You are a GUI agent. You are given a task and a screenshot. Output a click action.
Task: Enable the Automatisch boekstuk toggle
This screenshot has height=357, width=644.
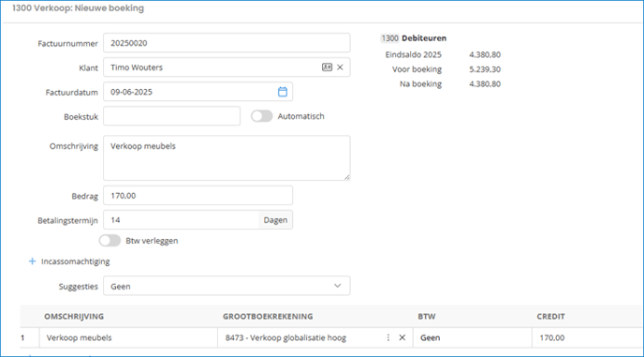[262, 116]
